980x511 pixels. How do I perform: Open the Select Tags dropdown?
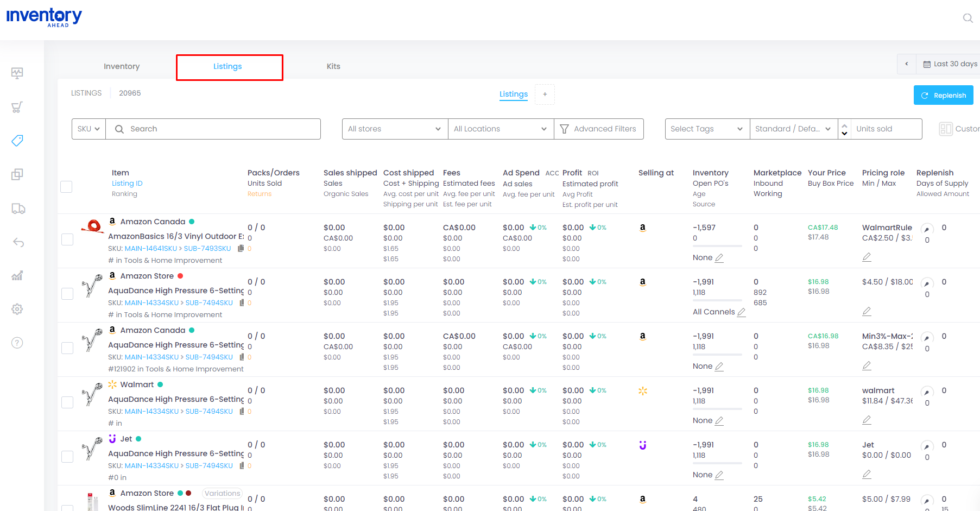[x=707, y=129]
